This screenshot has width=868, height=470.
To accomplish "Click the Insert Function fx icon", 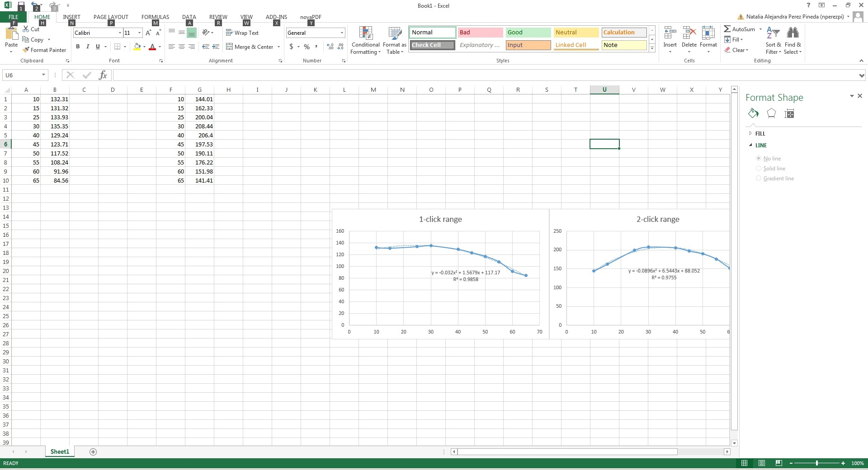I will coord(103,75).
